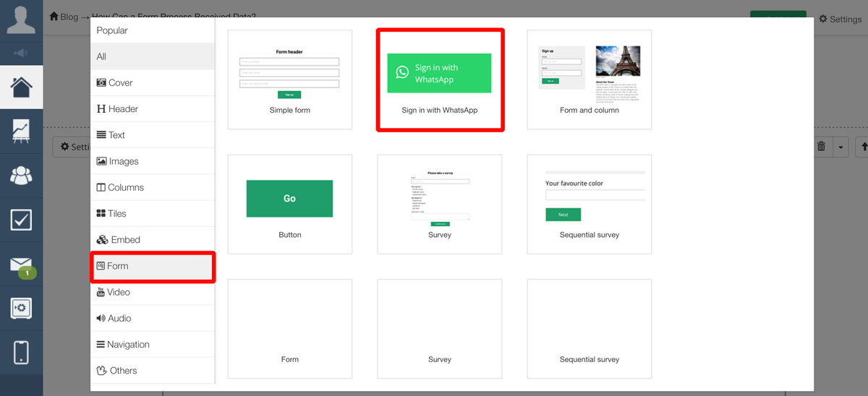Select the Audio category

(x=153, y=318)
